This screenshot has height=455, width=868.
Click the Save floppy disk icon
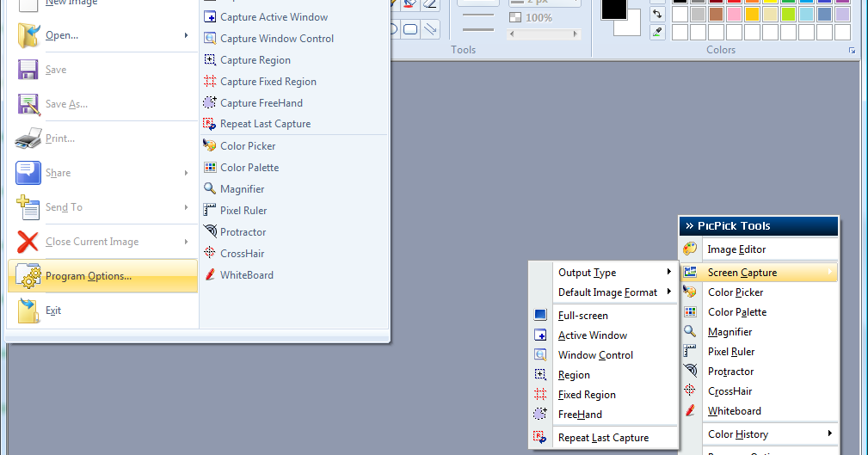click(28, 70)
